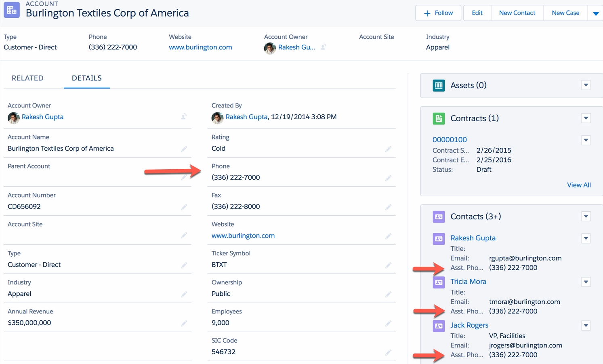Click contact icon beside Rakesh Gupta
Screen dimensions: 603x364
pos(439,238)
